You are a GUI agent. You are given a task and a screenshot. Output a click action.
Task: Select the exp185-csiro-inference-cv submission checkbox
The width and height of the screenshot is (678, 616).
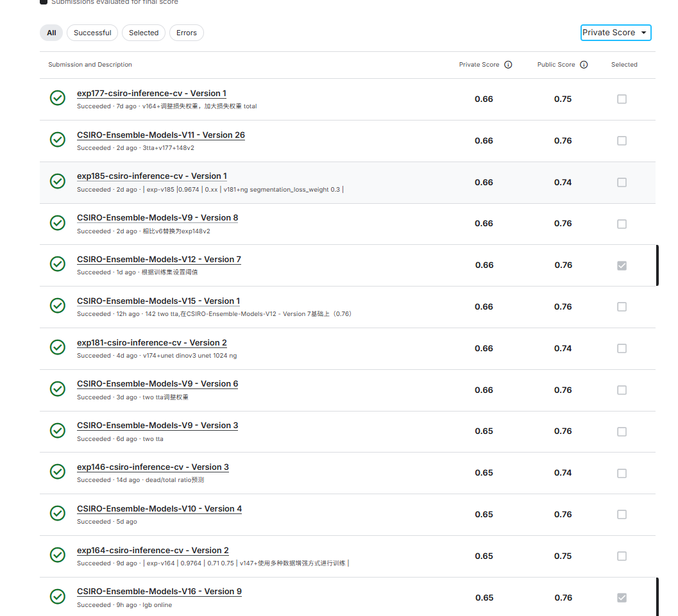point(622,182)
